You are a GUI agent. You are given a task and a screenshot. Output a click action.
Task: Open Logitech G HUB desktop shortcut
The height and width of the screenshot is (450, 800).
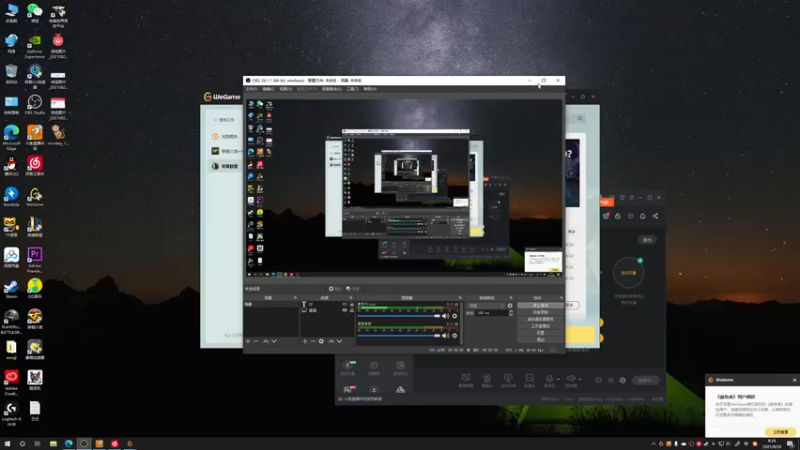[x=11, y=414]
